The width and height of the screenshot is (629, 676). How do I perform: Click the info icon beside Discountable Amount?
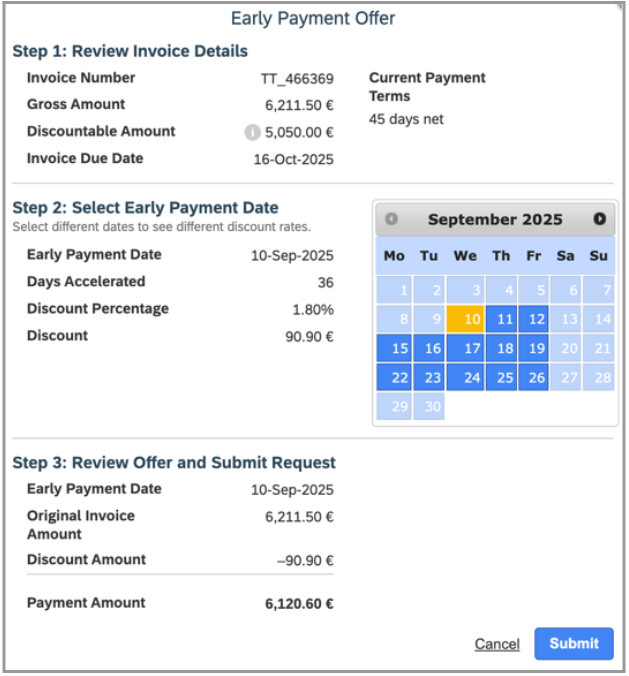pyautogui.click(x=252, y=132)
